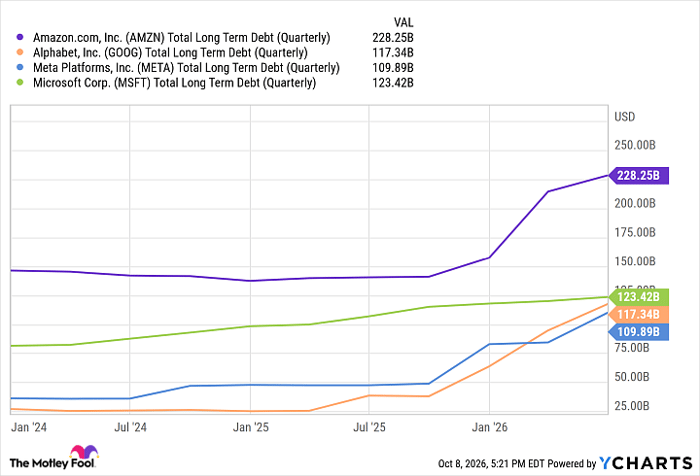This screenshot has height=476, width=700.
Task: Click the green 123.42B end-of-line flag
Action: tap(639, 297)
